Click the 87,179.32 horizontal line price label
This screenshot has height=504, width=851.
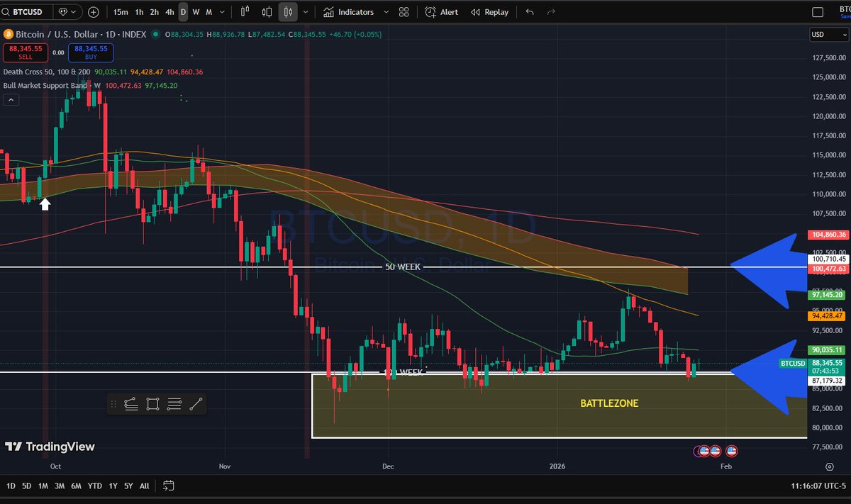[827, 381]
